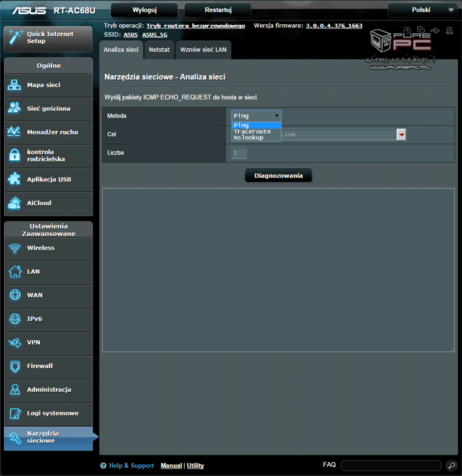Select the Menadżer ruchu traffic icon
This screenshot has width=462, height=476.
click(x=14, y=132)
